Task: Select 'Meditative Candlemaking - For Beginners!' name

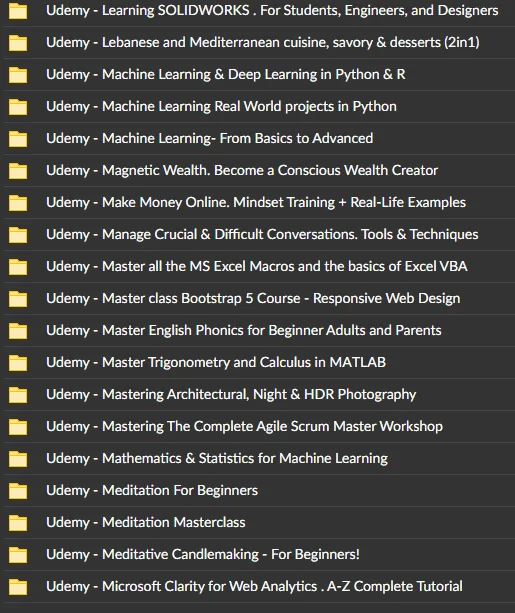Action: [x=231, y=555]
